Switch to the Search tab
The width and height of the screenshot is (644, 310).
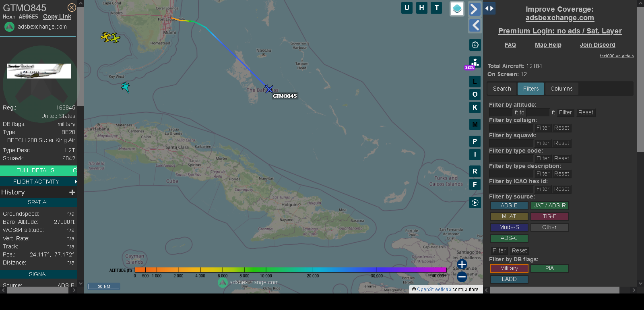point(502,89)
